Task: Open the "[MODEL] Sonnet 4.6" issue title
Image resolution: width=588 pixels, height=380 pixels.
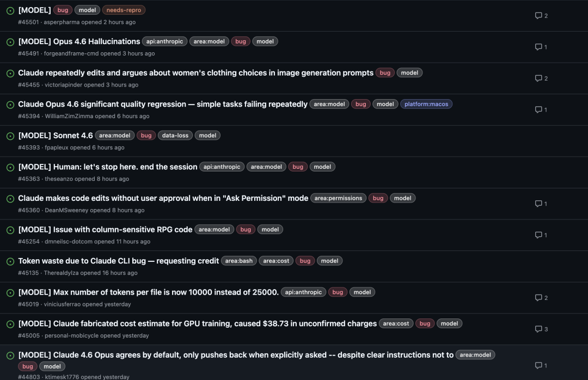Action: 56,136
